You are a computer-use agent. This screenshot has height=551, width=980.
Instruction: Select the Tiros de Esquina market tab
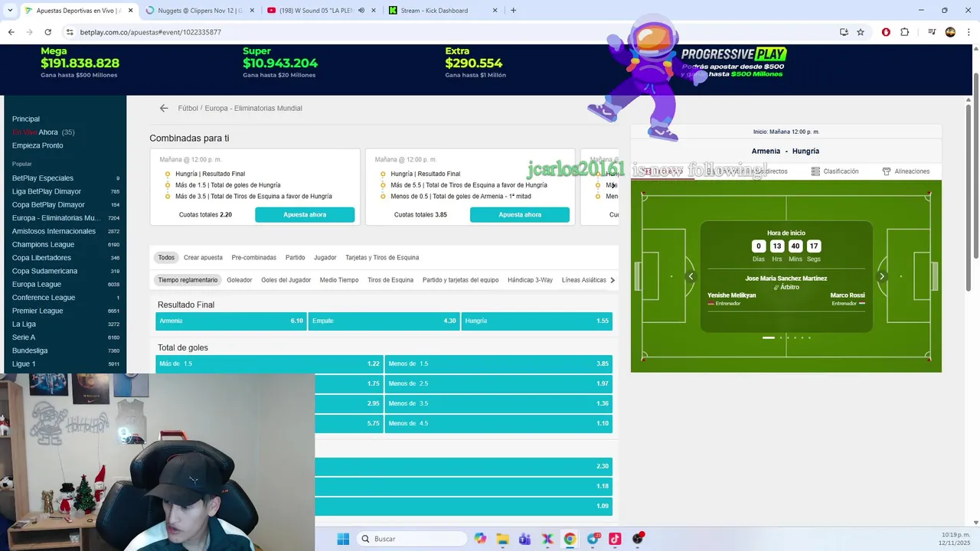click(x=390, y=280)
